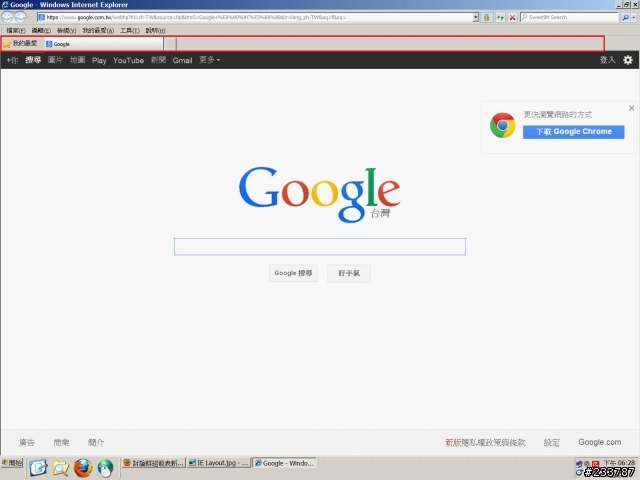The image size is (640, 480).
Task: Open the 編輯(E) menu
Action: coord(41,31)
